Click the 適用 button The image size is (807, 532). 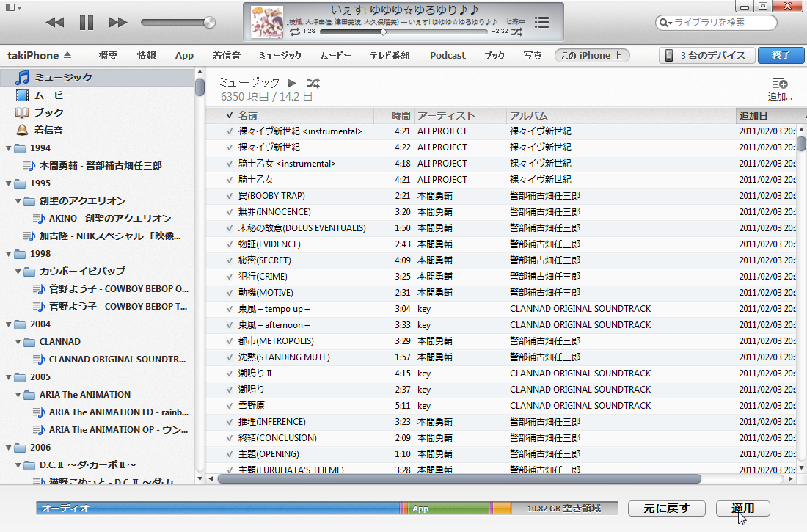[x=742, y=509]
